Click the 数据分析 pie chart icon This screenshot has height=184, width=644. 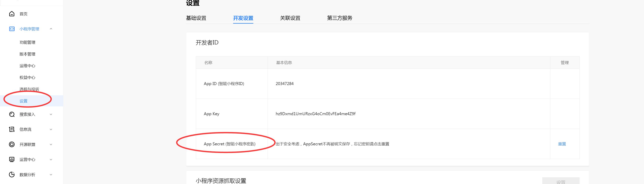12,175
